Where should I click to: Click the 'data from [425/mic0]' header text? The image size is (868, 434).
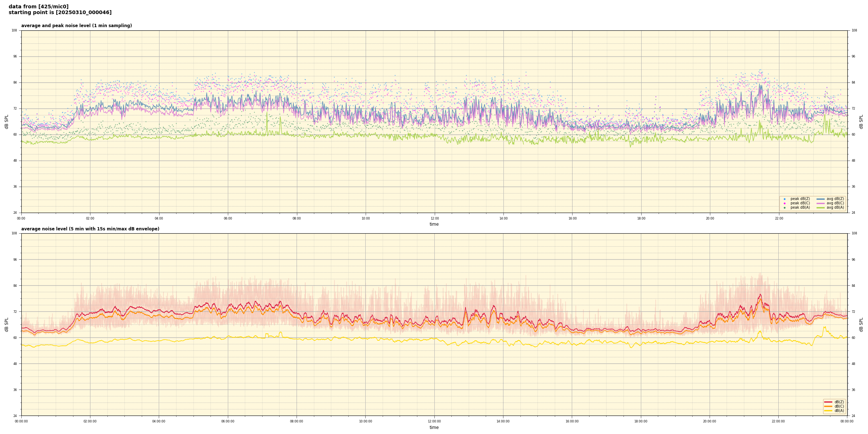point(38,7)
